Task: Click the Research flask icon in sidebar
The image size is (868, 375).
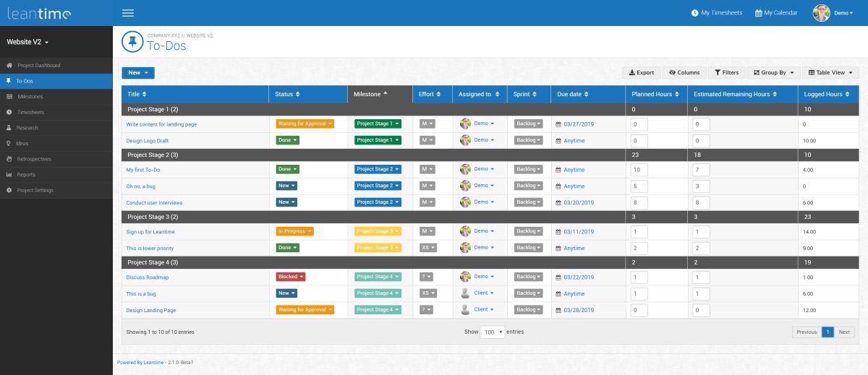Action: (x=9, y=128)
